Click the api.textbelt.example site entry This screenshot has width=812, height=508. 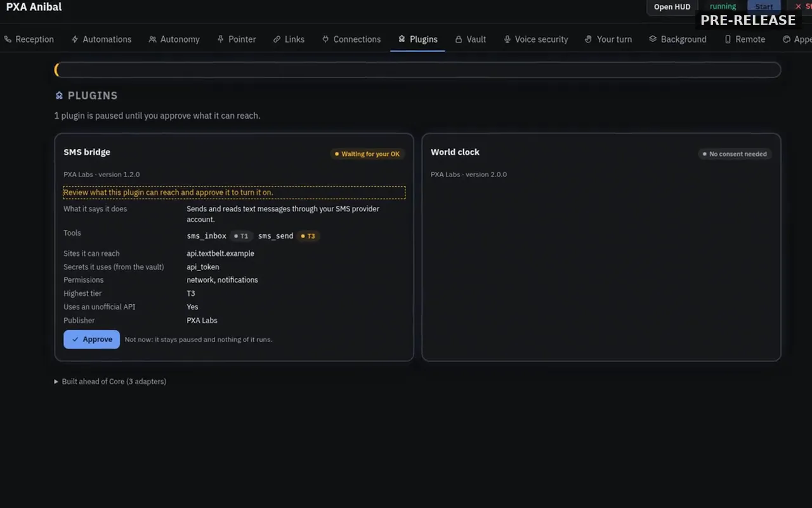click(220, 253)
